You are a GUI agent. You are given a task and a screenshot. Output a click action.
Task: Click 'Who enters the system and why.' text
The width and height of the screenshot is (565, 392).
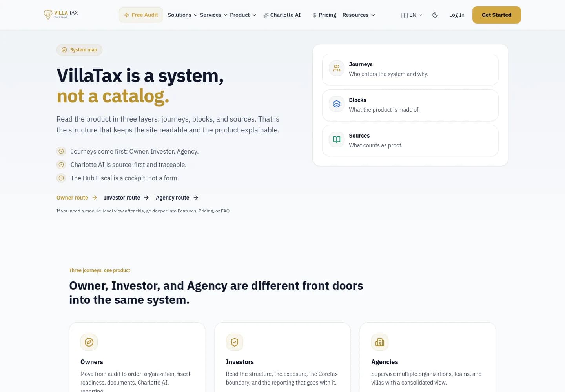(389, 74)
